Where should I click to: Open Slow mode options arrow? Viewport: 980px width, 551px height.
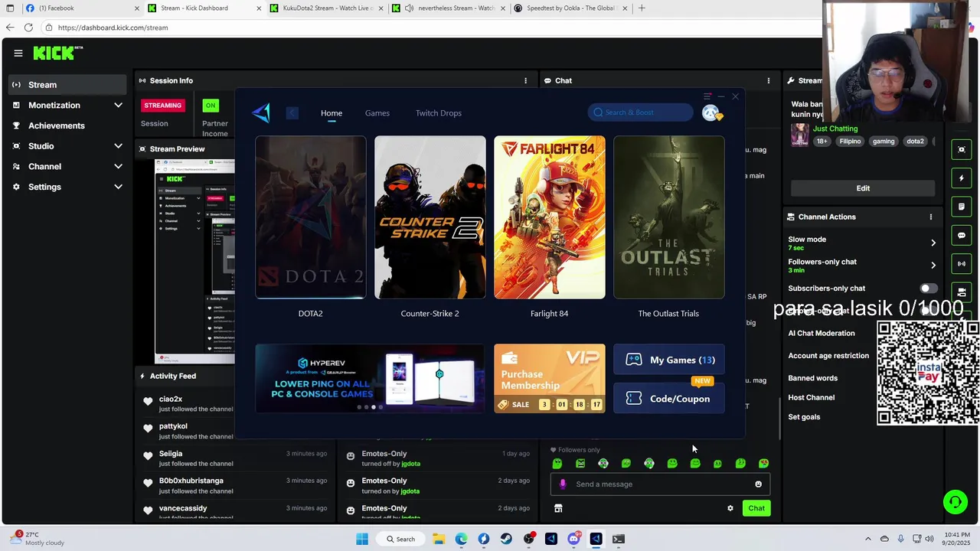933,243
